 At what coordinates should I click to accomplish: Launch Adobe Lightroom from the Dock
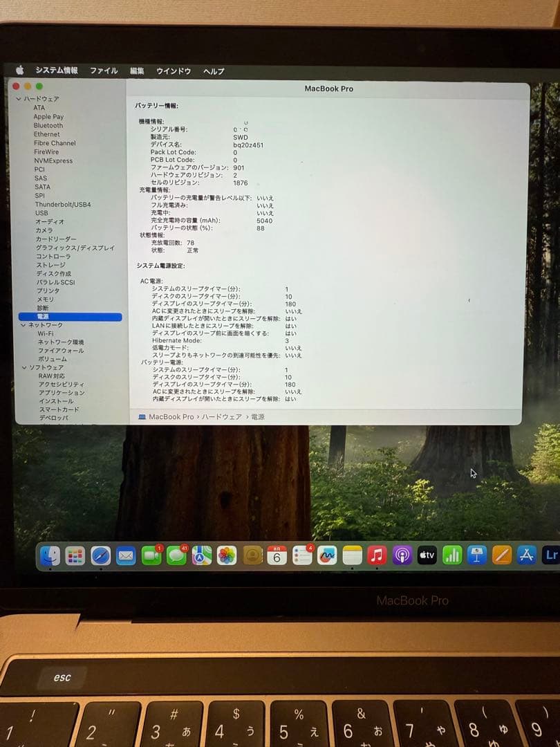551,555
